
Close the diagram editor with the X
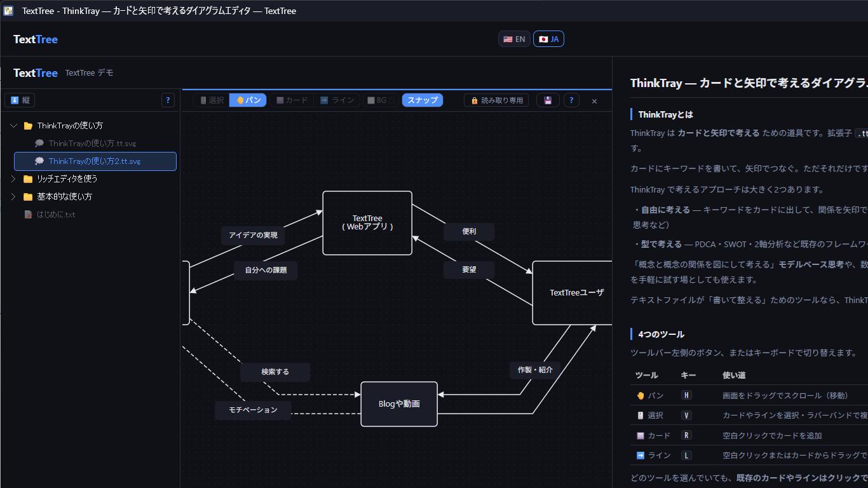(595, 101)
